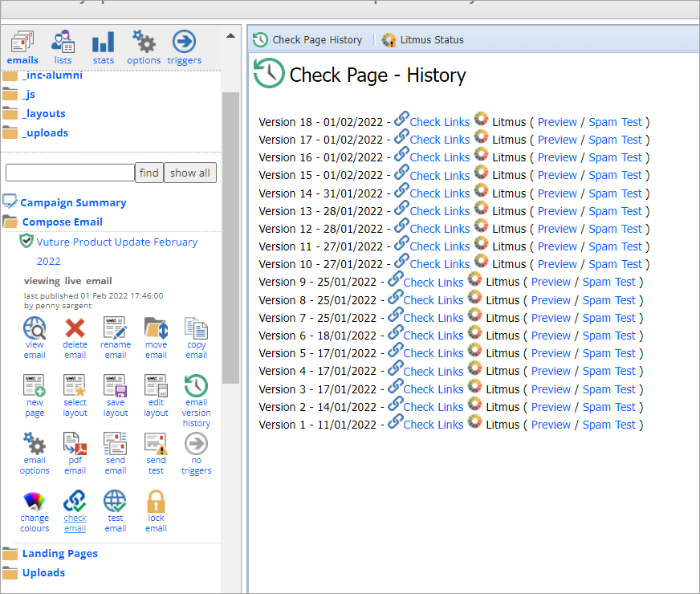The width and height of the screenshot is (700, 594).
Task: Open Spam Test for Version 5
Action: [x=609, y=353]
